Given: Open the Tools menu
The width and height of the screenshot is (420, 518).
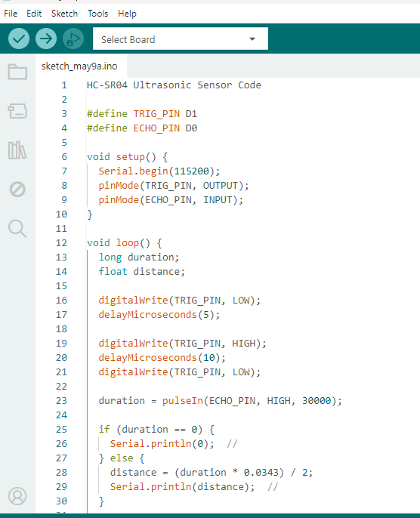Looking at the screenshot, I should click(97, 14).
